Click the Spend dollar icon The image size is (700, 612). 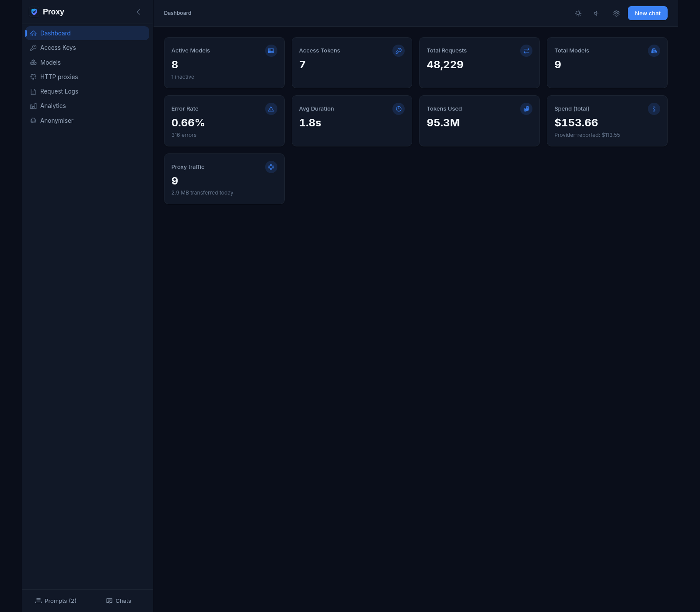click(x=654, y=109)
